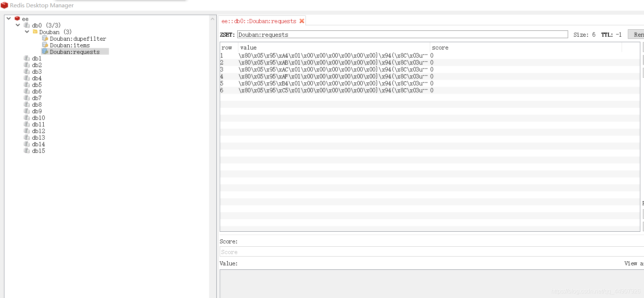The width and height of the screenshot is (644, 298).
Task: Click the db14 database icon
Action: click(x=27, y=144)
